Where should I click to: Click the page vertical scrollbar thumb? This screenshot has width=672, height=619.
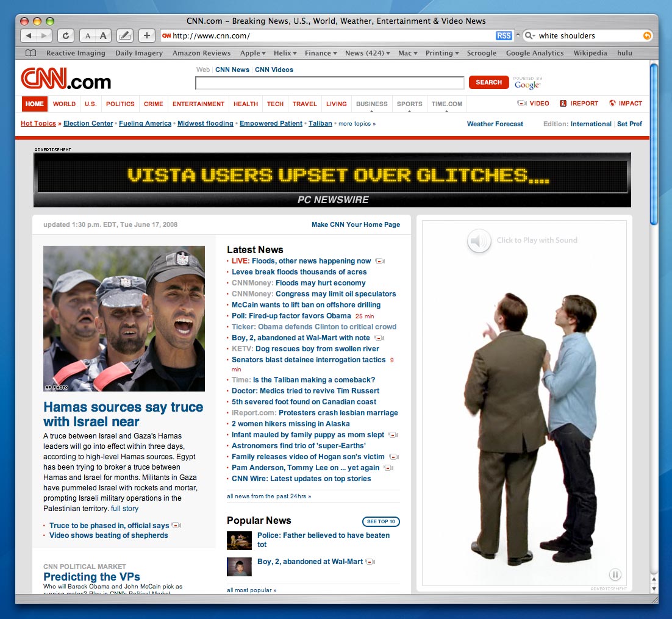click(x=654, y=144)
